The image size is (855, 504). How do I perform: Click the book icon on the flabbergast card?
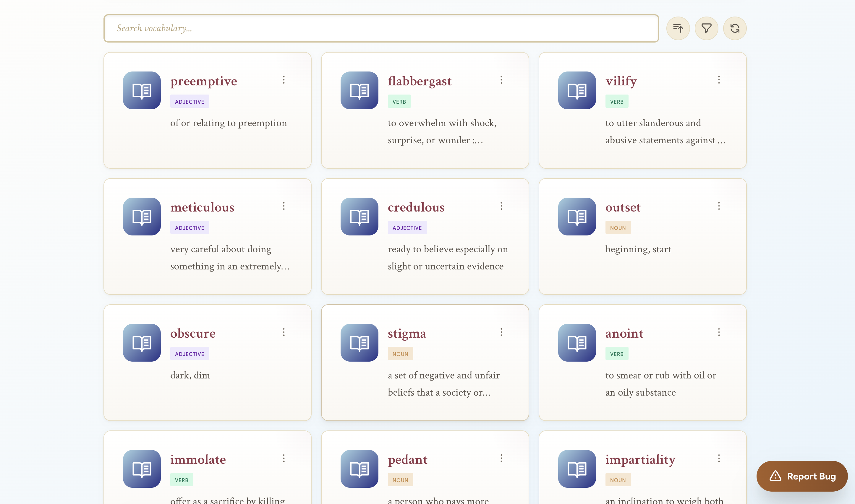pyautogui.click(x=359, y=90)
